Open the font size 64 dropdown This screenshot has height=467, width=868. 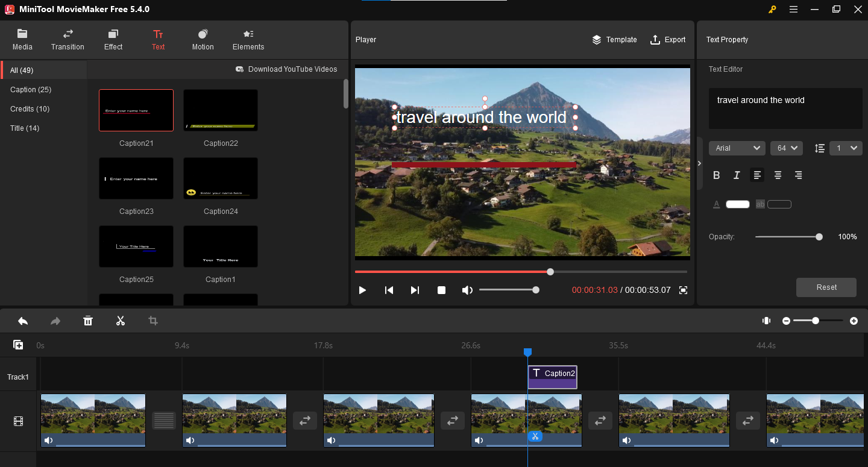(786, 148)
